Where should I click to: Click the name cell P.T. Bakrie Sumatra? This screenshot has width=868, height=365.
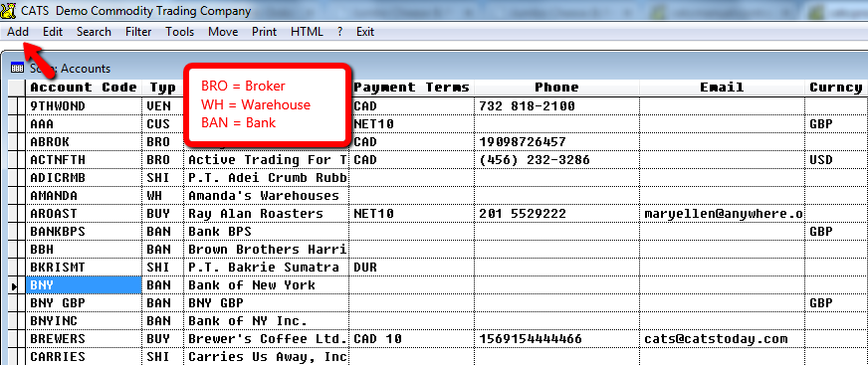point(267,268)
